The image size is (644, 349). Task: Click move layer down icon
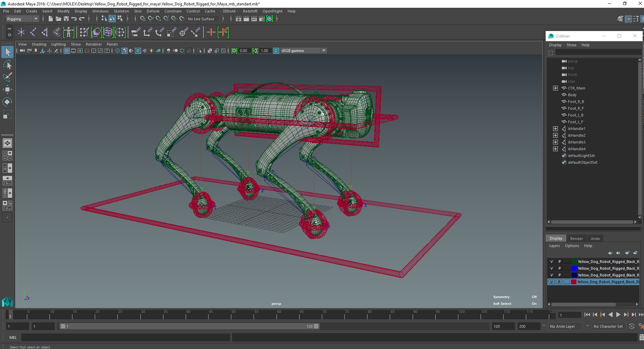618,253
